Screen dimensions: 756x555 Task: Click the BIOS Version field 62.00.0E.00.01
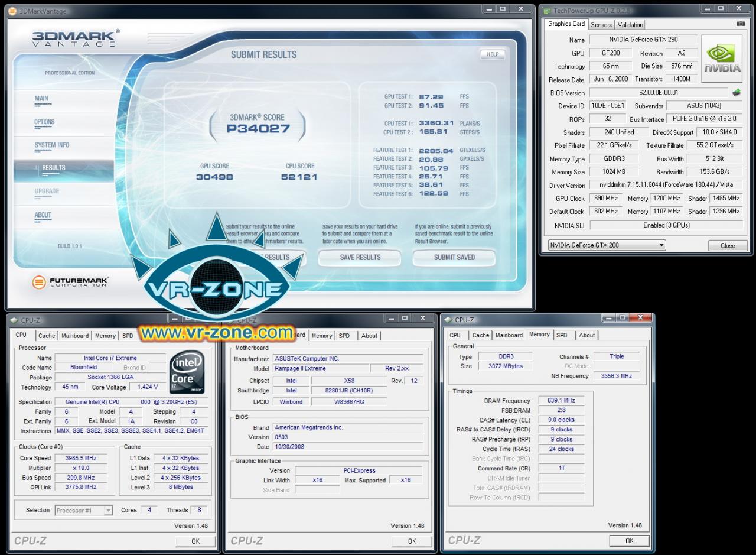point(659,93)
